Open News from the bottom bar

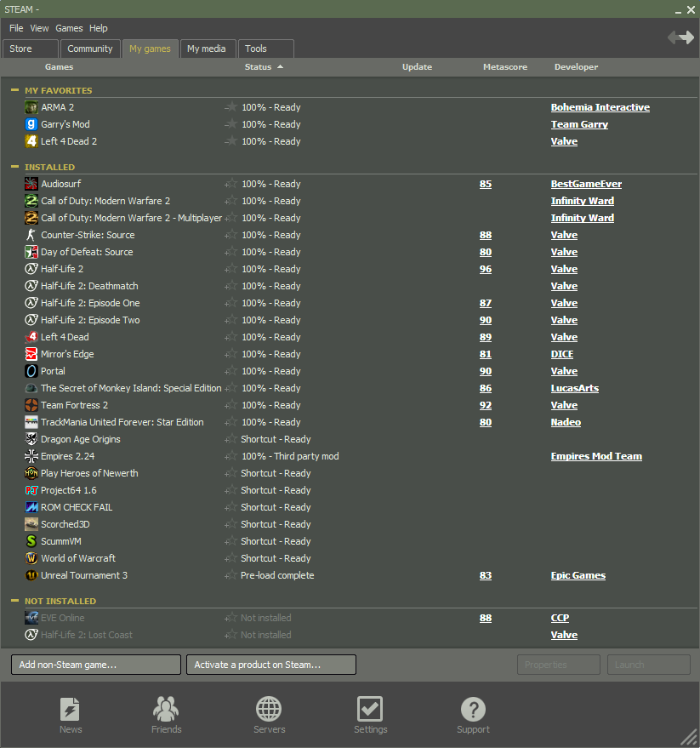point(70,715)
